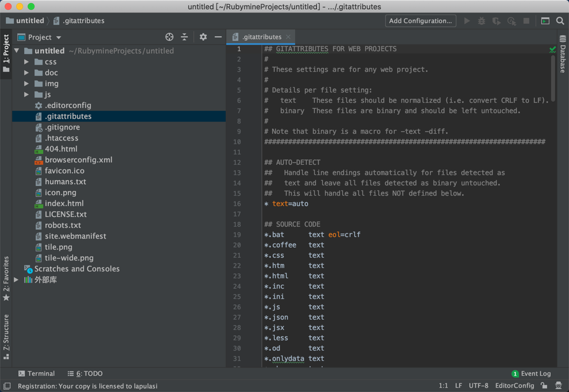Click line number 16 in the gutter
The image size is (569, 392).
click(237, 204)
